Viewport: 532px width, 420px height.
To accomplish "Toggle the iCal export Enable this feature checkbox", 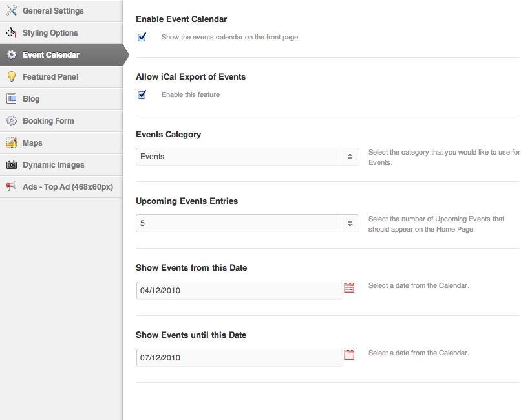I will [x=142, y=94].
